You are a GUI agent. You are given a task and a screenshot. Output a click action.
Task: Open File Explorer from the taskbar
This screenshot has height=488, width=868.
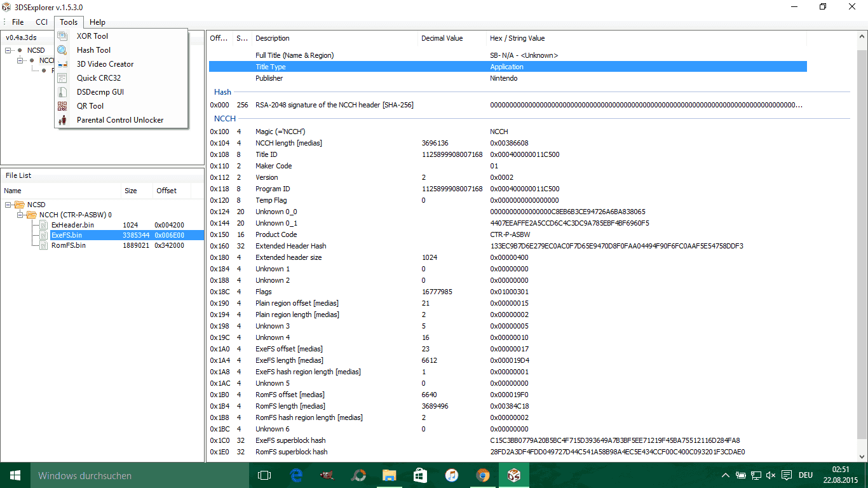pos(389,475)
